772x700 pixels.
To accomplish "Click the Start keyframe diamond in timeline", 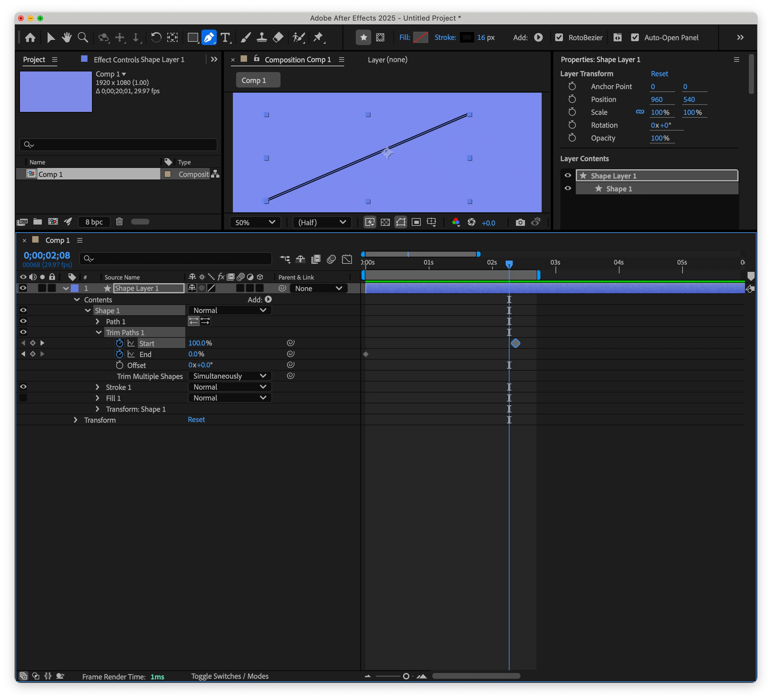I will (x=515, y=343).
